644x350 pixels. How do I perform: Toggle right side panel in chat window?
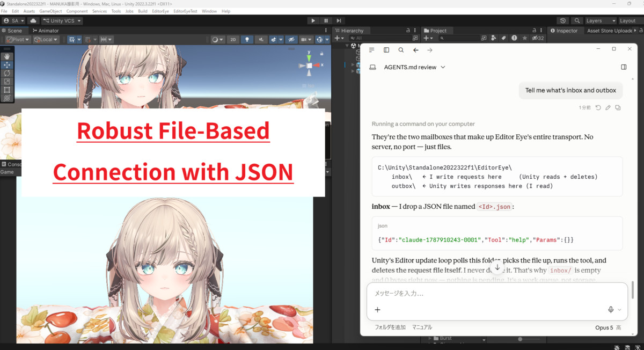point(624,67)
